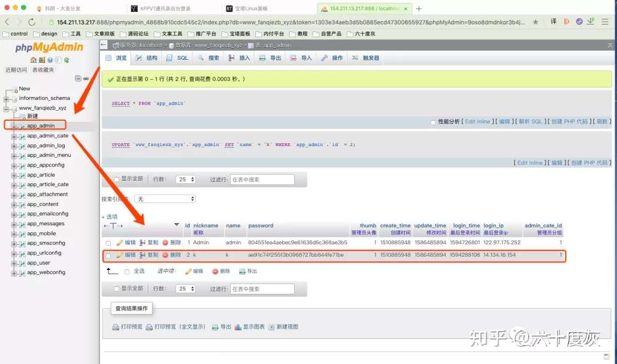
Task: Open the upper 行数 25 dropdown
Action: pos(186,179)
